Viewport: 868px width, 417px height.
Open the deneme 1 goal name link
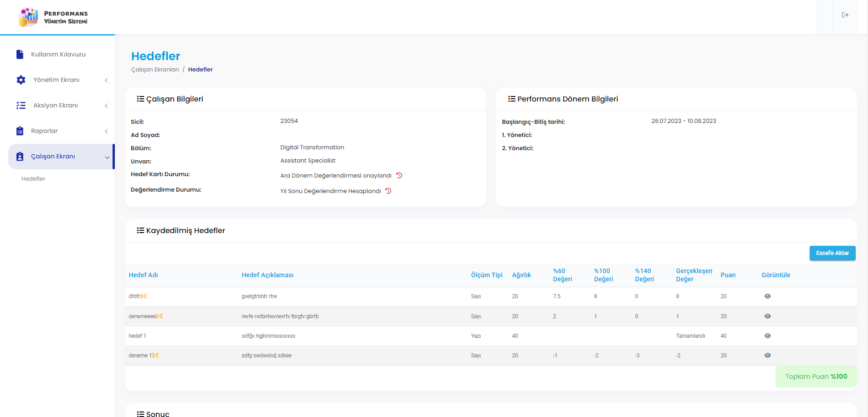140,355
